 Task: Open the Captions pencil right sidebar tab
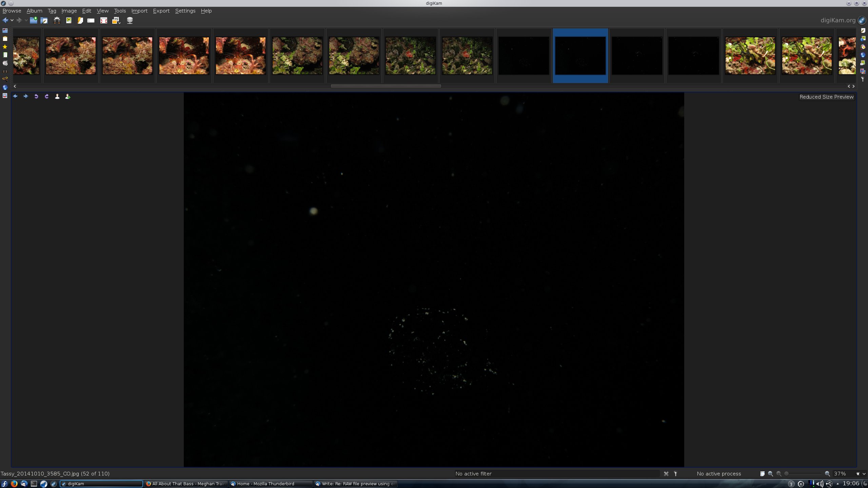(x=863, y=30)
